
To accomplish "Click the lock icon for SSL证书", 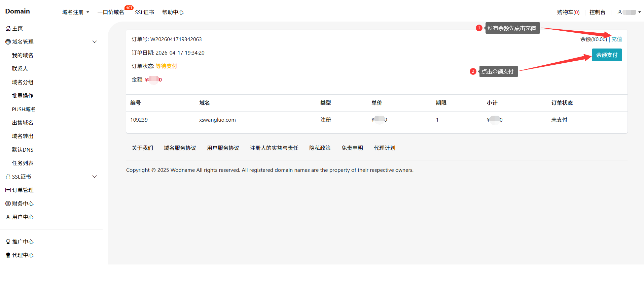I will (8, 177).
